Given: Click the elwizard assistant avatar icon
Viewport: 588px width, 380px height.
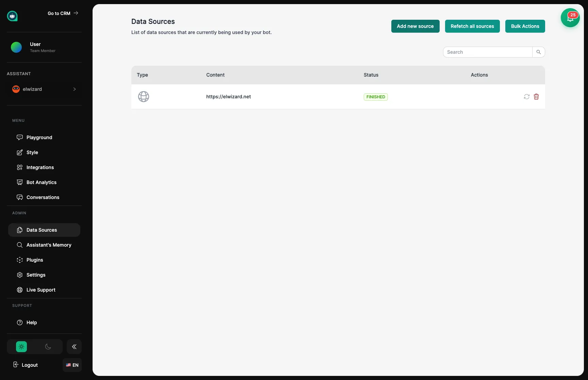Looking at the screenshot, I should pyautogui.click(x=16, y=89).
